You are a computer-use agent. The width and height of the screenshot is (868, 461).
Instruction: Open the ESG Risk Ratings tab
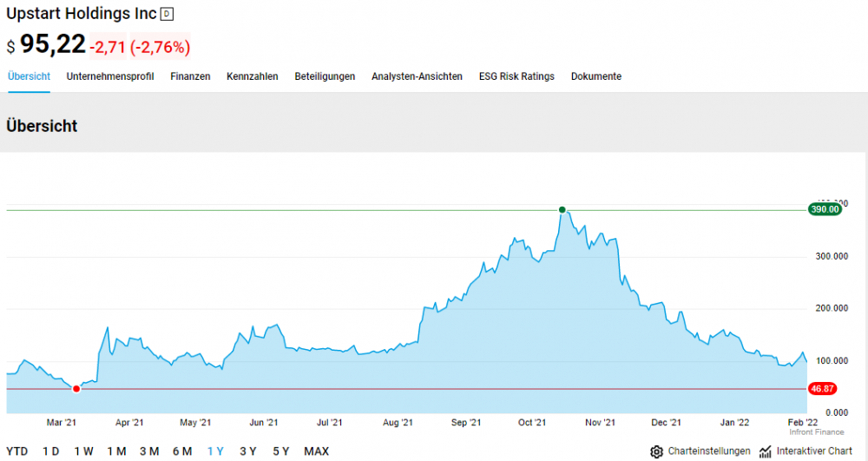(x=516, y=76)
